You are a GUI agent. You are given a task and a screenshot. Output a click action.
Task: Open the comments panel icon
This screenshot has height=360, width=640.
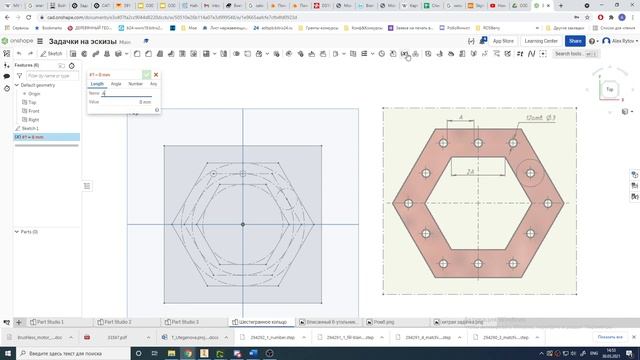[7, 76]
